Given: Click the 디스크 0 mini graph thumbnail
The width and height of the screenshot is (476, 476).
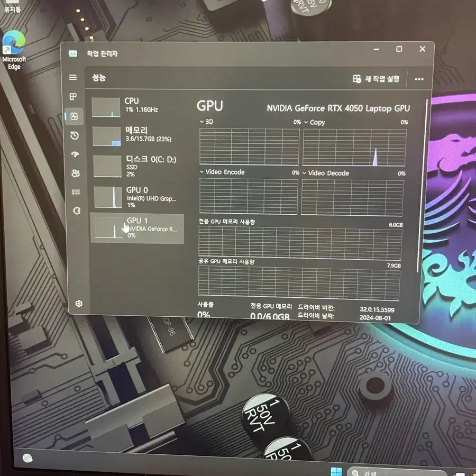Looking at the screenshot, I should click(107, 166).
